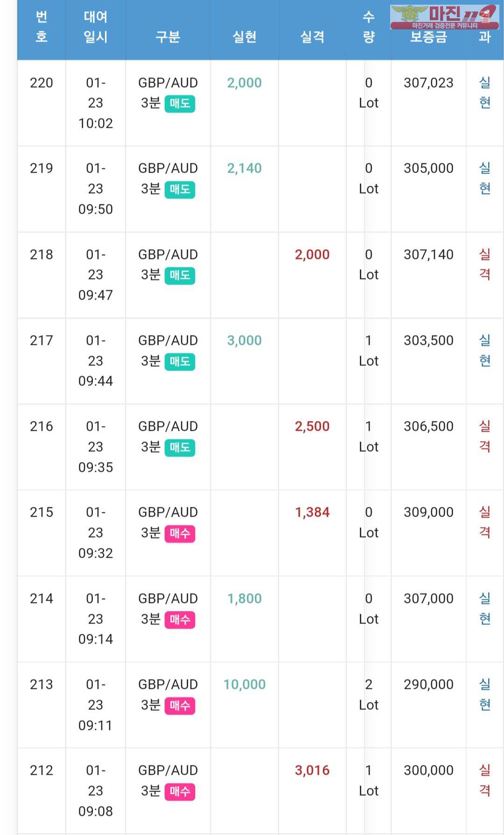504x835 pixels.
Task: Click the 마진 logo watermark at top
Action: coord(444,17)
